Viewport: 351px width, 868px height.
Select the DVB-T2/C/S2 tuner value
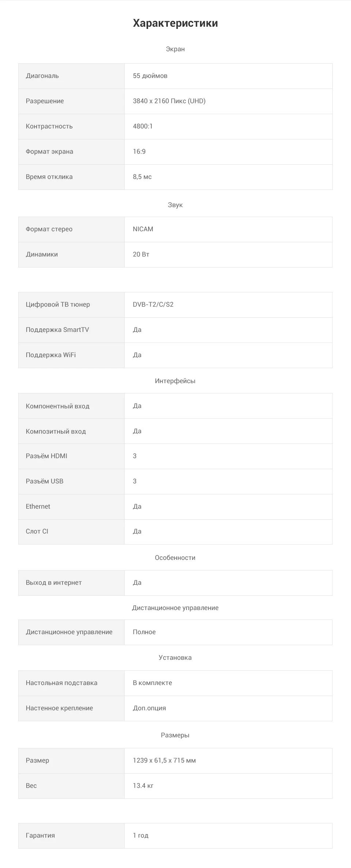tap(153, 304)
